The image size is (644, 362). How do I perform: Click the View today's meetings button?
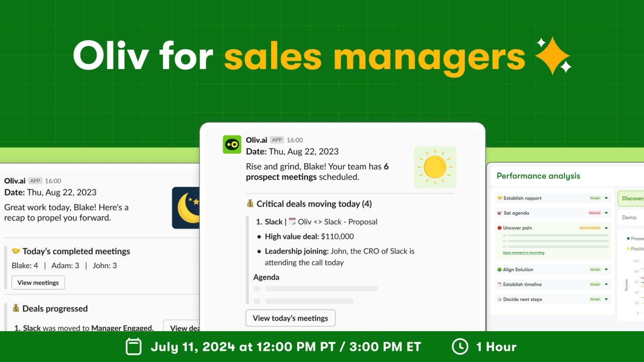[x=291, y=318]
